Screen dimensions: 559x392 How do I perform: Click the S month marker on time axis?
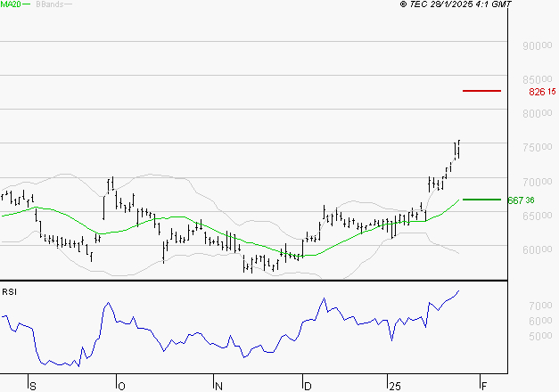point(32,387)
